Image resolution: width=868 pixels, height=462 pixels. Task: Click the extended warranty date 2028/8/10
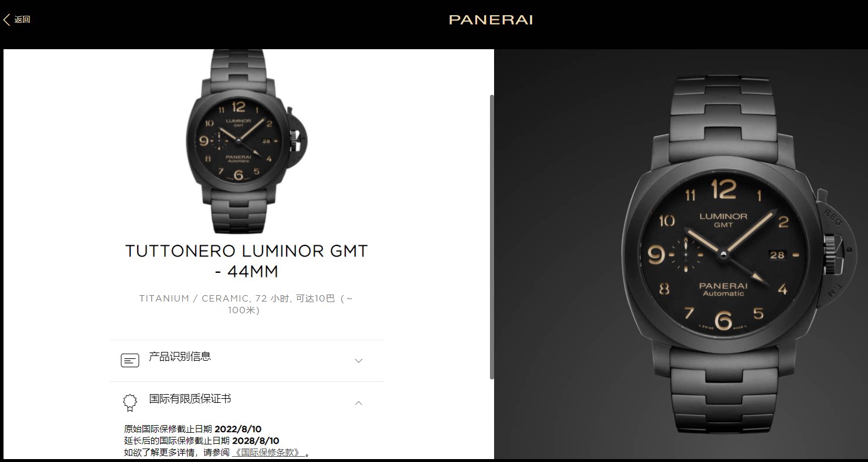256,441
